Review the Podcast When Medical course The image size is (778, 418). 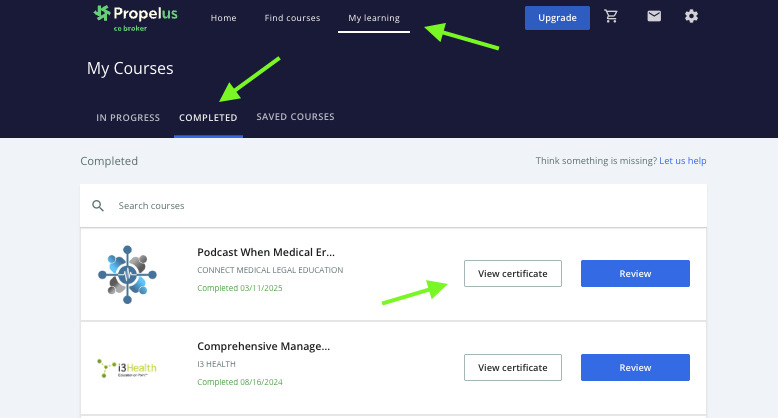coord(635,273)
